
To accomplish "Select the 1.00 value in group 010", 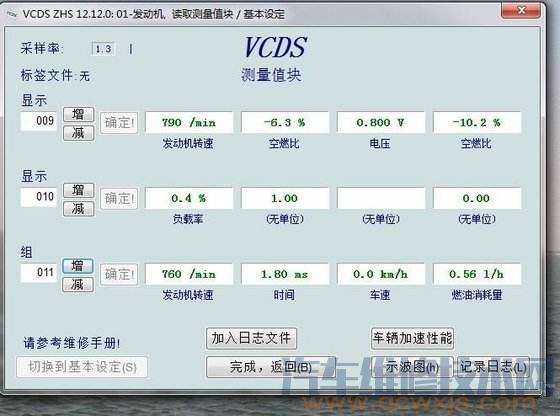I will 285,198.
